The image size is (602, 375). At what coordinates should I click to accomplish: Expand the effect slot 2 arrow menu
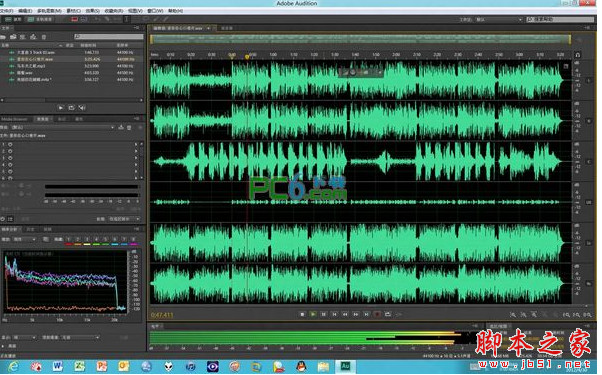(136, 152)
